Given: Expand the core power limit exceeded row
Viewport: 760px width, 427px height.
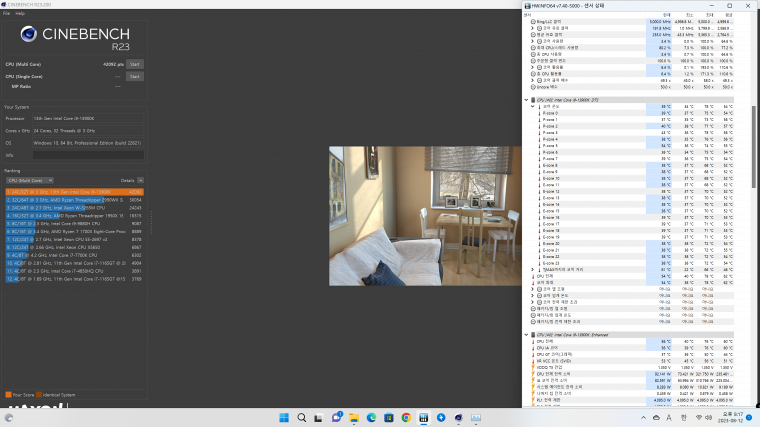Looking at the screenshot, I should point(533,302).
